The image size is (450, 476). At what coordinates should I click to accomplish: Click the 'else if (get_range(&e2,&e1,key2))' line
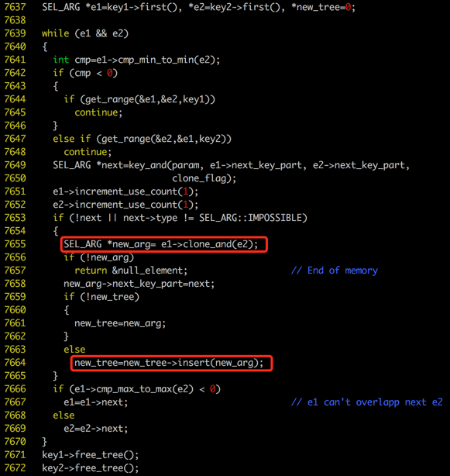tap(142, 139)
